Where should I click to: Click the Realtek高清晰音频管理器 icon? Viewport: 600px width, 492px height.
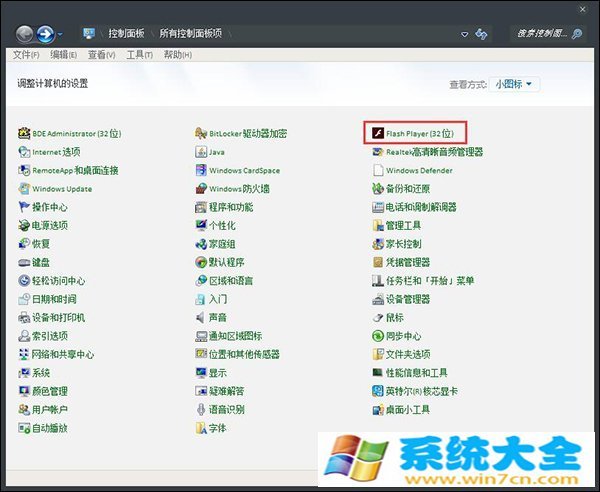tap(378, 152)
